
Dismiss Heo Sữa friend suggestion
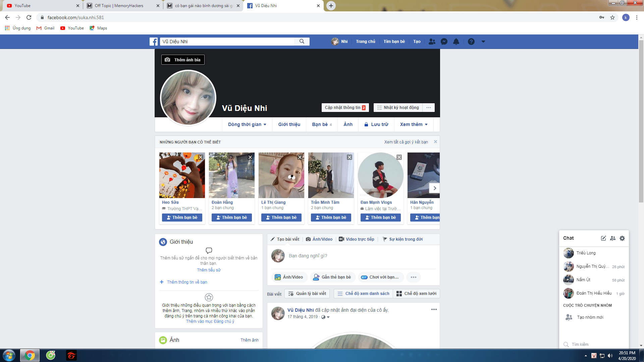pyautogui.click(x=201, y=157)
